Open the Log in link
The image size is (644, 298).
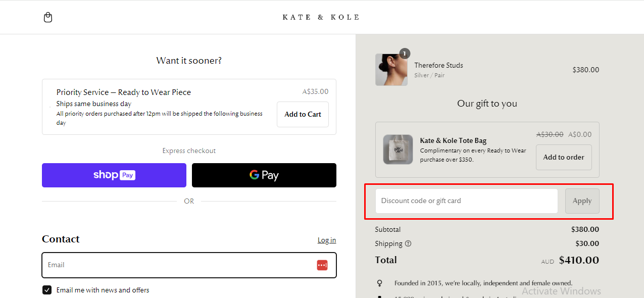click(327, 240)
